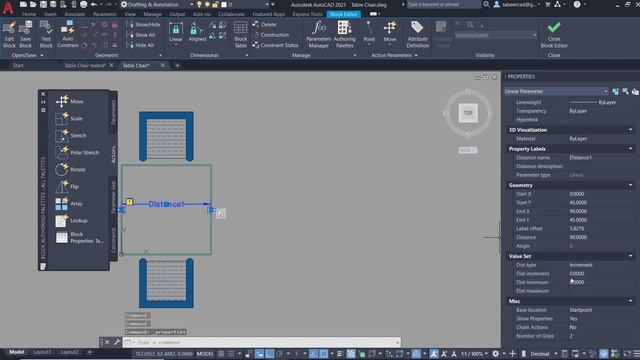Toggle Select Objects in Properties panel
640x360 pixels.
tap(626, 91)
